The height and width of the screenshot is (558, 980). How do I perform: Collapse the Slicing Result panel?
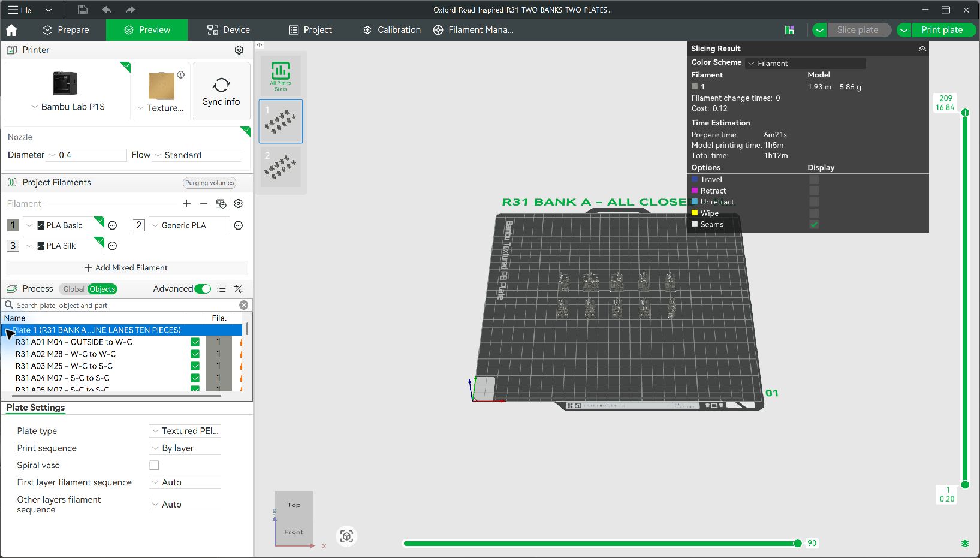(x=922, y=49)
